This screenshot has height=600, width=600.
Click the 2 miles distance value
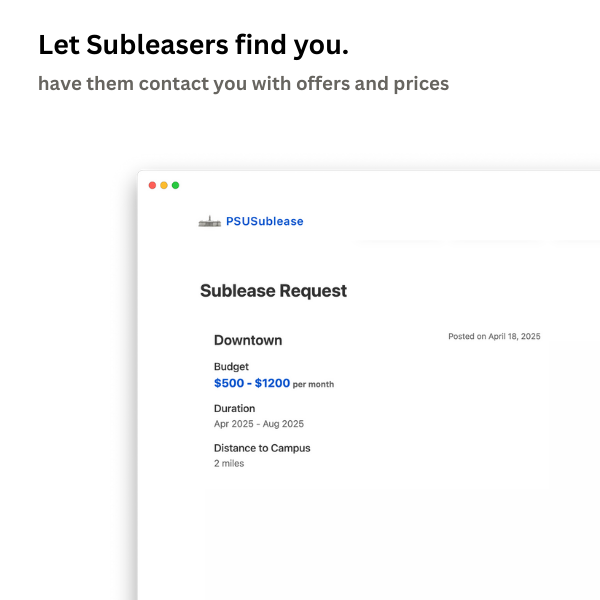(x=229, y=464)
